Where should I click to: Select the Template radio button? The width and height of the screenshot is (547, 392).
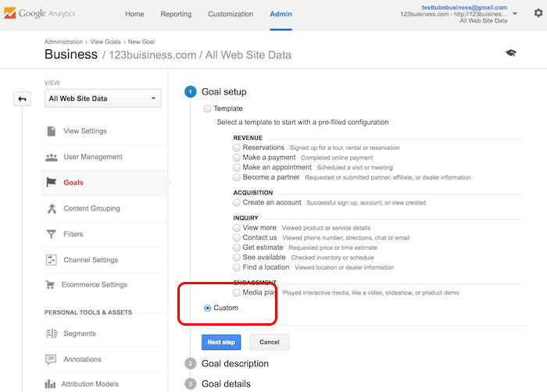(207, 109)
